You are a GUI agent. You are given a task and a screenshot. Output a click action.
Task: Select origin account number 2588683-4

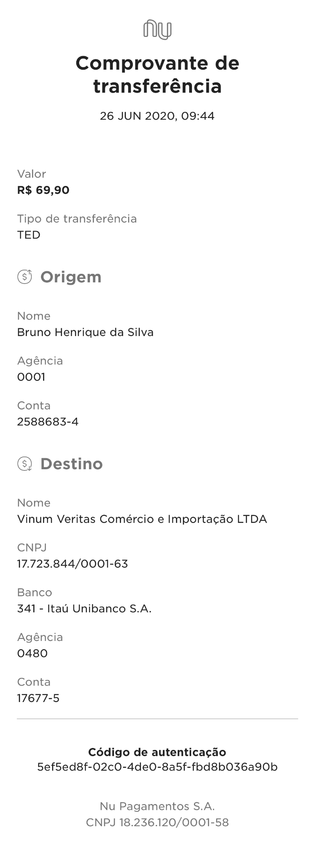pos(48,422)
